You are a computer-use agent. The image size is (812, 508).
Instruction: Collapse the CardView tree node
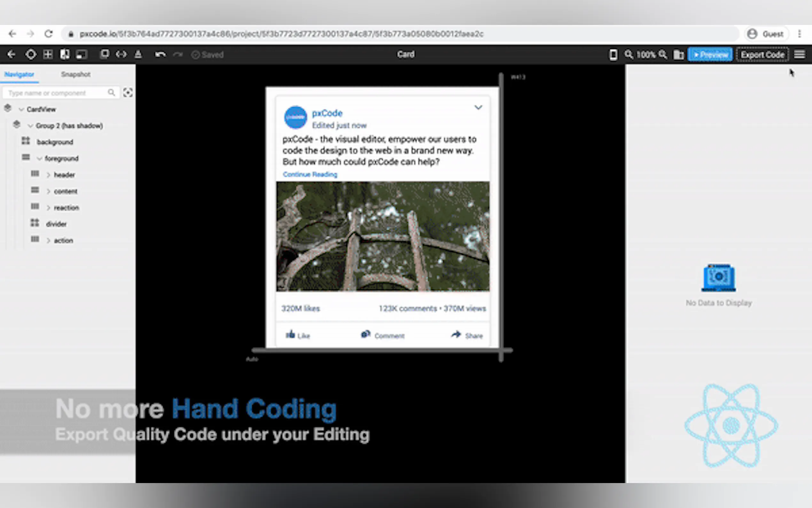(x=21, y=109)
